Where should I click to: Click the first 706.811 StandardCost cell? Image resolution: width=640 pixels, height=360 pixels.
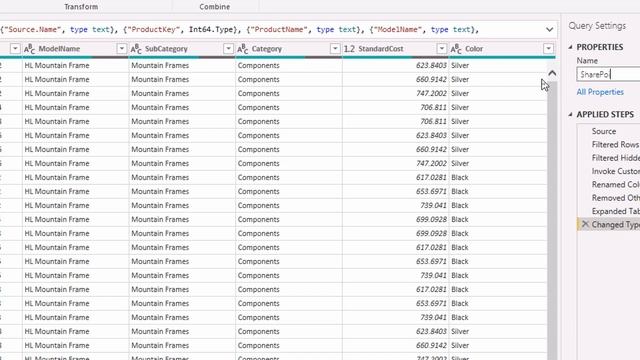click(x=395, y=107)
